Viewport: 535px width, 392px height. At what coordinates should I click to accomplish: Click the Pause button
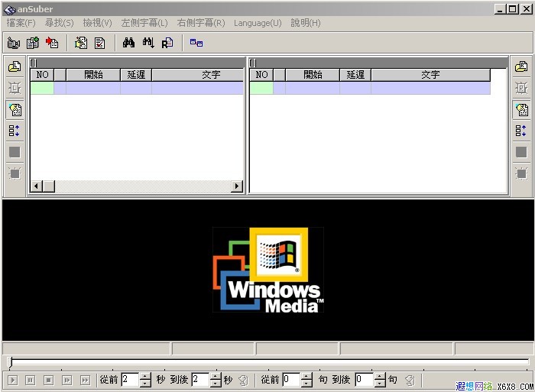click(31, 380)
